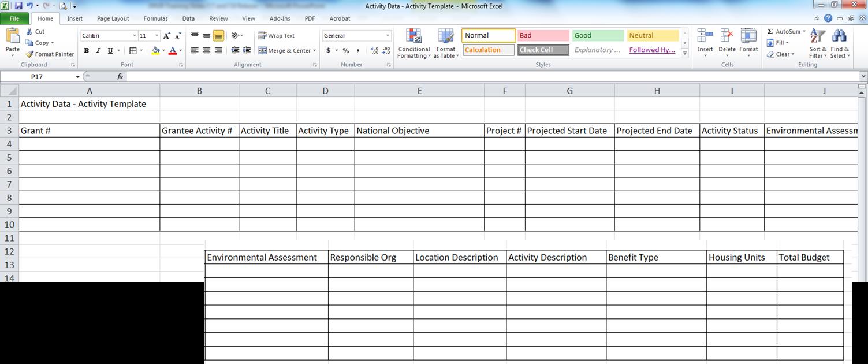Select the Bad cell style red swatch
This screenshot has height=364, width=868.
click(x=543, y=35)
